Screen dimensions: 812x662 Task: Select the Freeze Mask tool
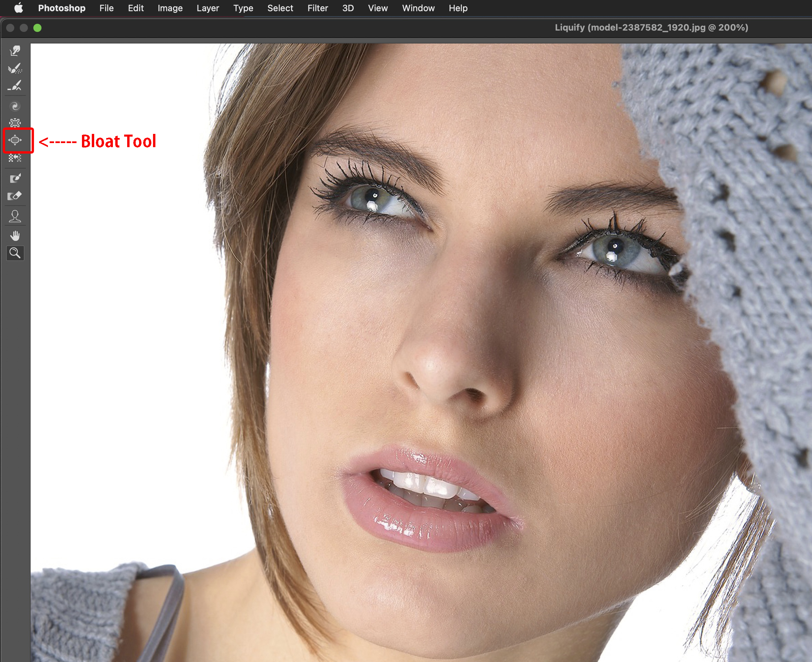(15, 178)
